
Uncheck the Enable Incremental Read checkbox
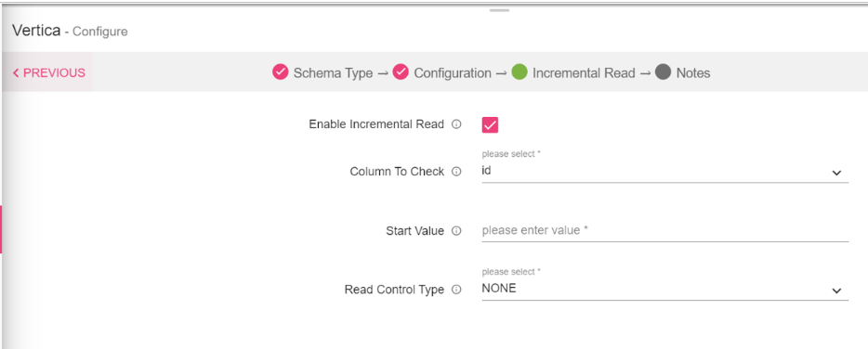pyautogui.click(x=490, y=125)
